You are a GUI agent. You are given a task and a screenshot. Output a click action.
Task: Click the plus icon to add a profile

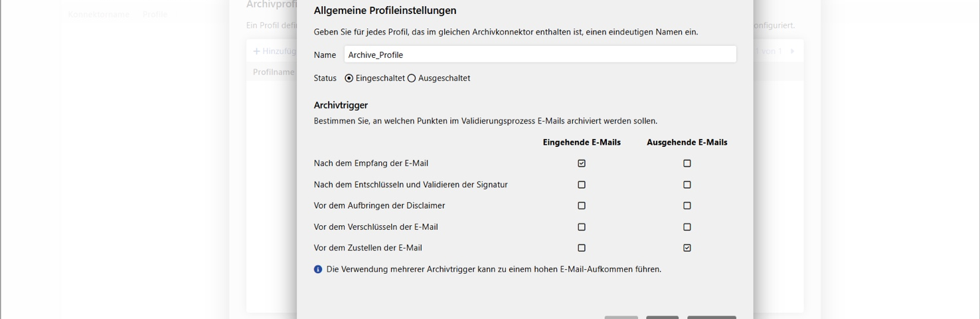tap(256, 51)
